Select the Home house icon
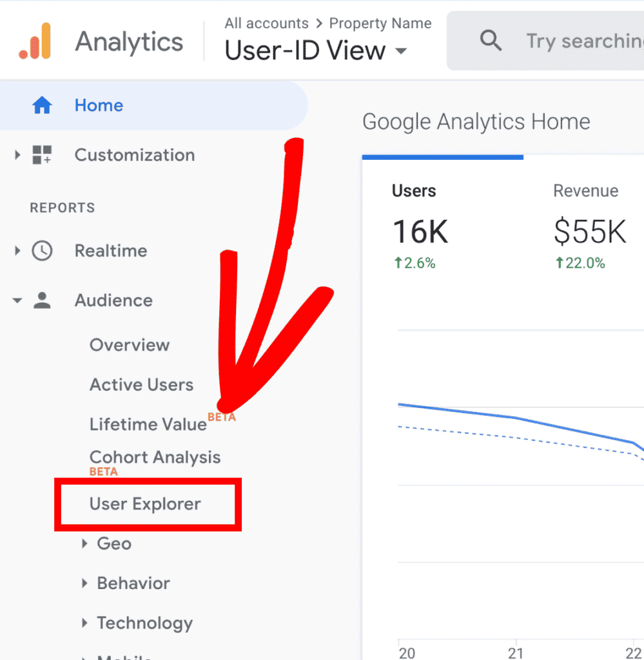 point(42,105)
